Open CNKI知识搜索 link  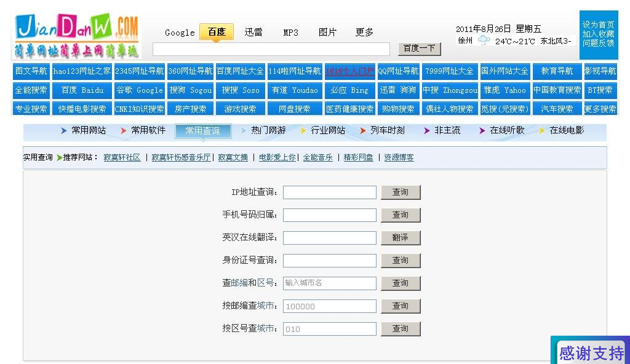[x=140, y=109]
